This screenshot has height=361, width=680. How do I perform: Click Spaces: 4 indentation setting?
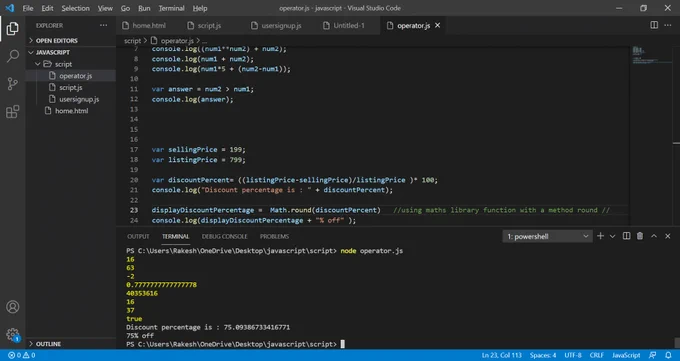point(543,355)
